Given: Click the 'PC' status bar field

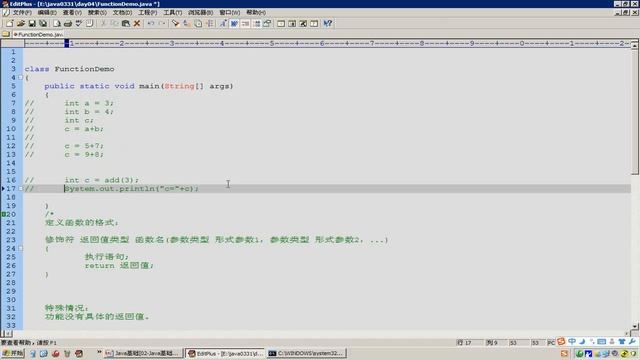Looking at the screenshot, I should click(x=551, y=343).
